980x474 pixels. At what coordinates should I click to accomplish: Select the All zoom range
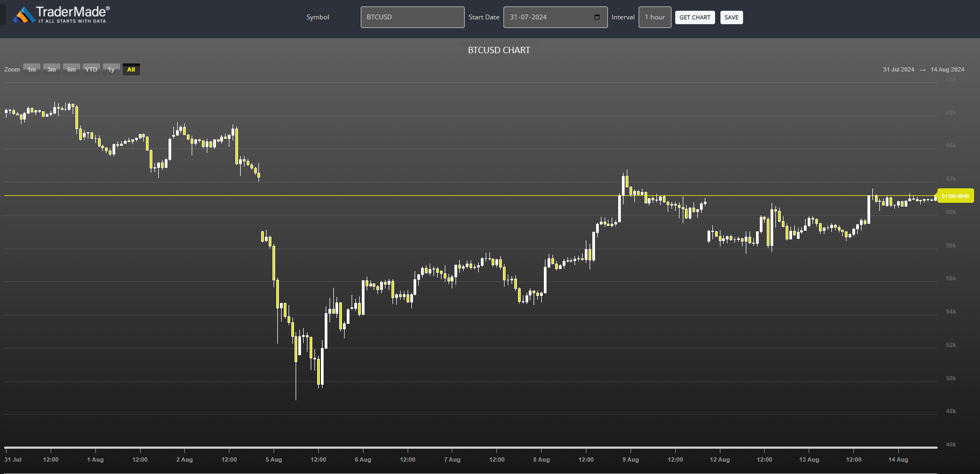coord(131,69)
